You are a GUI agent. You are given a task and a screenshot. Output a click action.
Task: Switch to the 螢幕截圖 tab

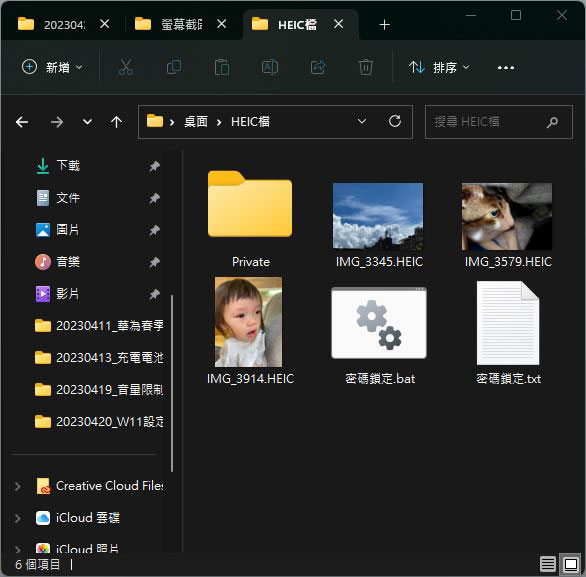tap(181, 25)
